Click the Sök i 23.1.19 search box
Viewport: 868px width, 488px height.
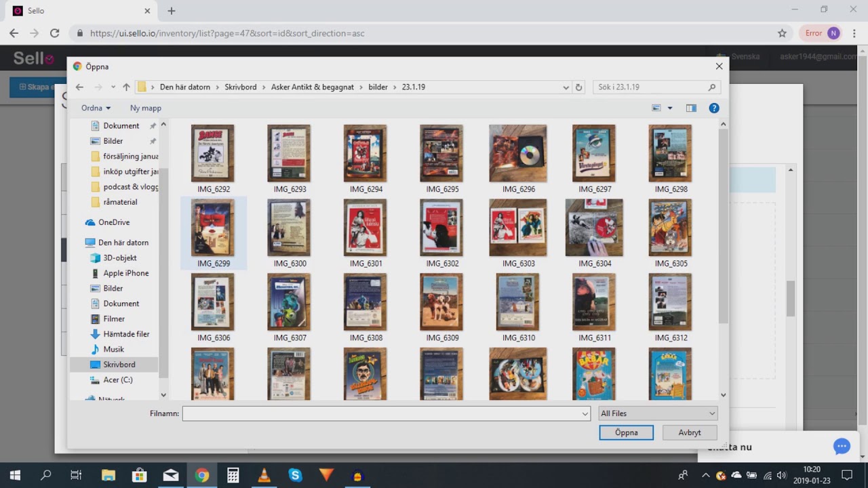tap(656, 87)
